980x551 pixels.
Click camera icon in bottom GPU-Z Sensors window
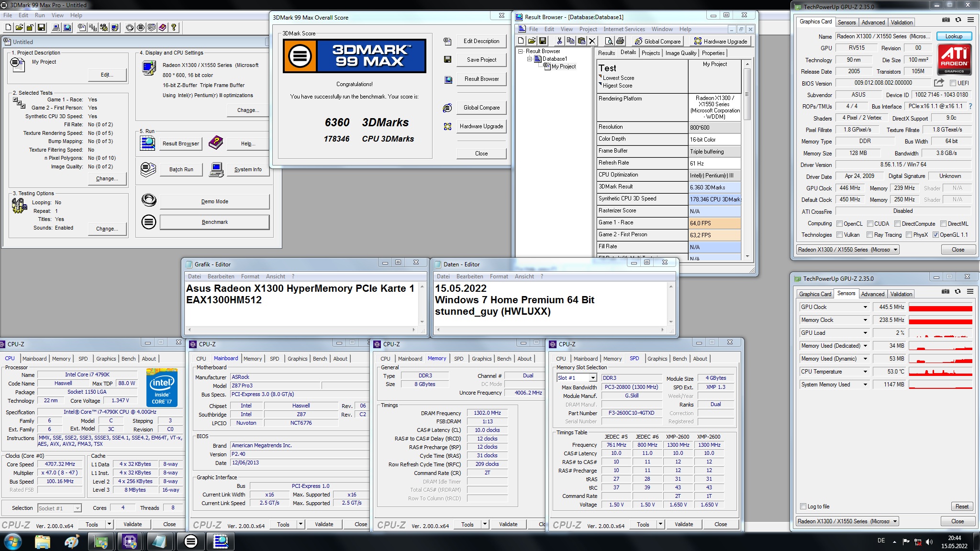pos(946,291)
